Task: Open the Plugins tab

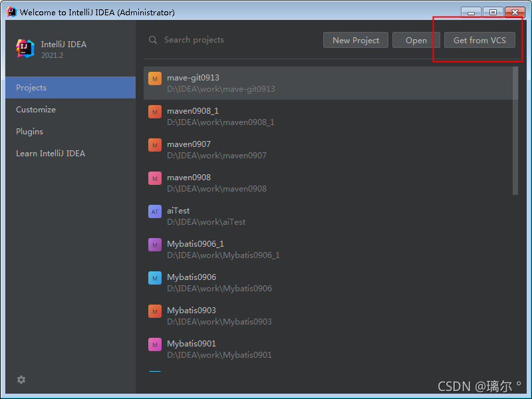Action: [x=70, y=132]
